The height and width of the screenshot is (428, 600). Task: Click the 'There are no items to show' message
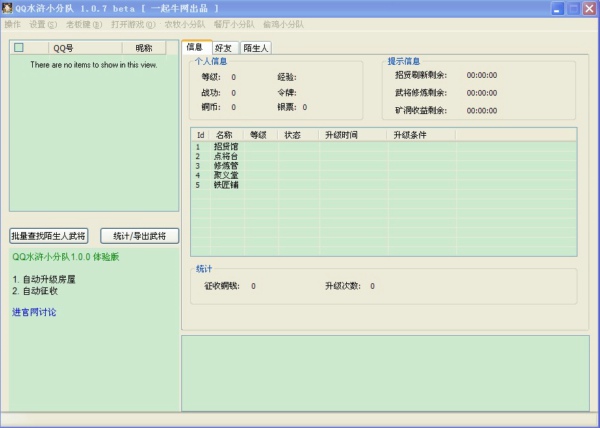(94, 65)
